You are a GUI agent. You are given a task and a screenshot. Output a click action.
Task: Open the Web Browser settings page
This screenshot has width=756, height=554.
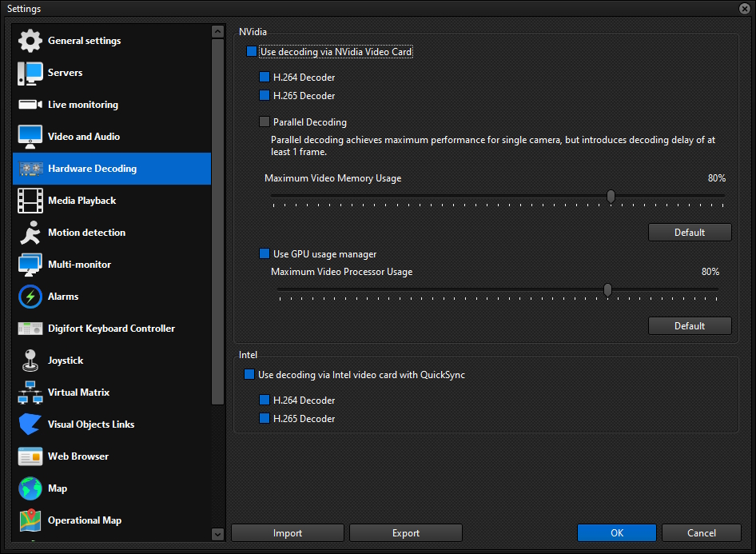[x=112, y=456]
